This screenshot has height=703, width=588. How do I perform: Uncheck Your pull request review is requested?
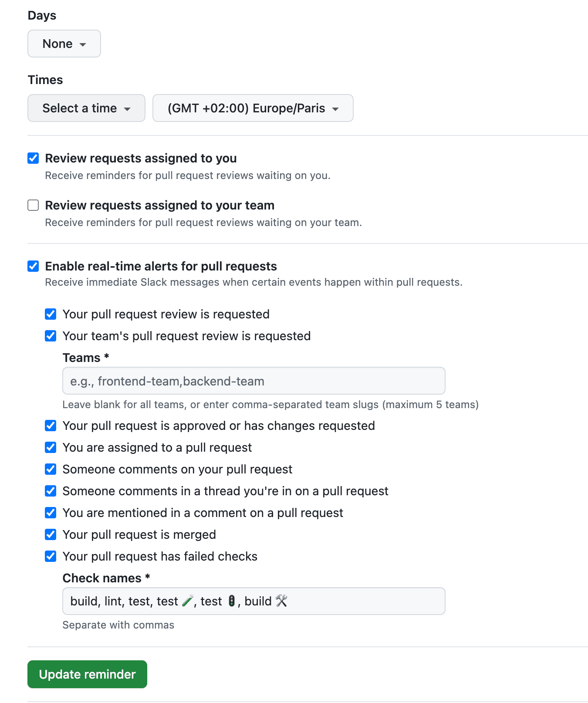tap(51, 314)
